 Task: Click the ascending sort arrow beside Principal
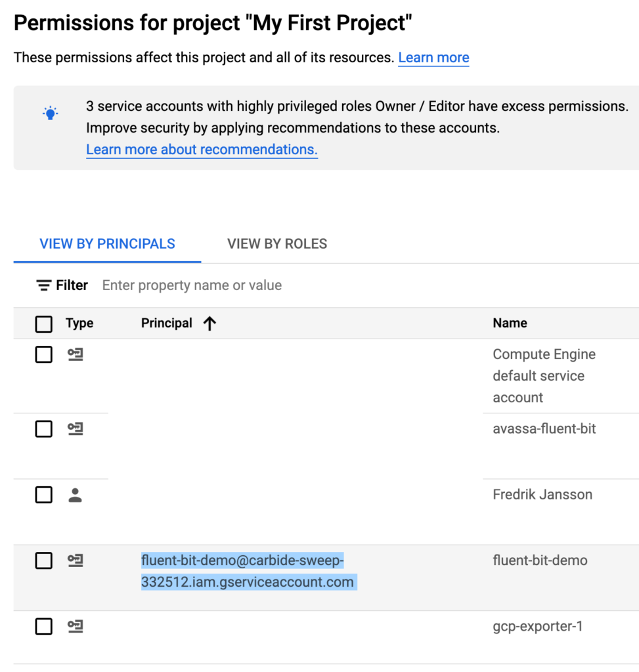(x=209, y=323)
